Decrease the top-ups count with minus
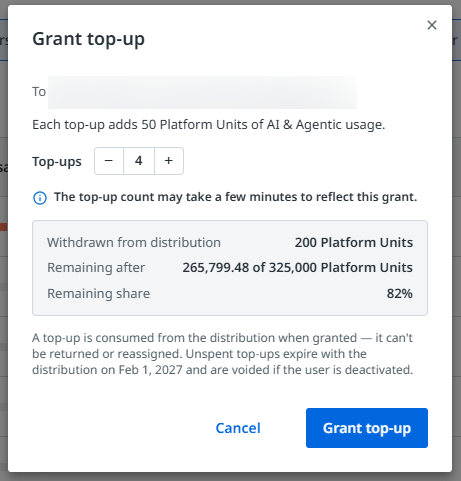Screen dimensions: 461x481 pyautogui.click(x=109, y=161)
